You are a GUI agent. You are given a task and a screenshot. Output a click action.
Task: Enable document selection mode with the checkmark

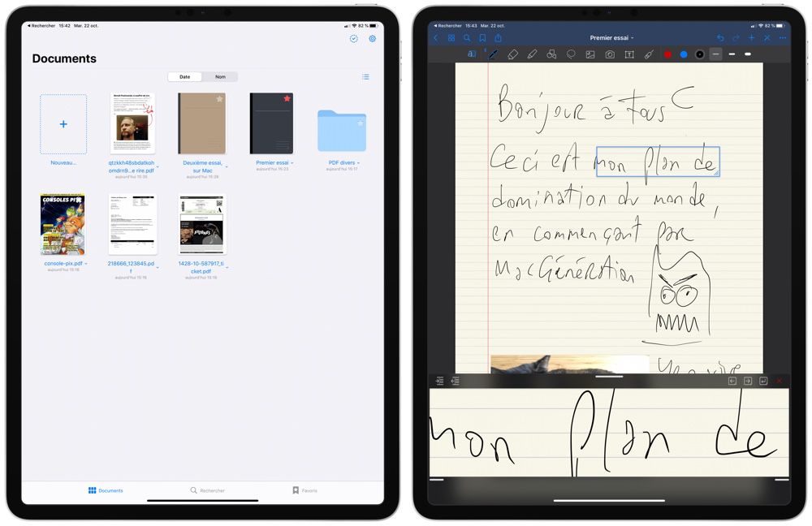(353, 38)
